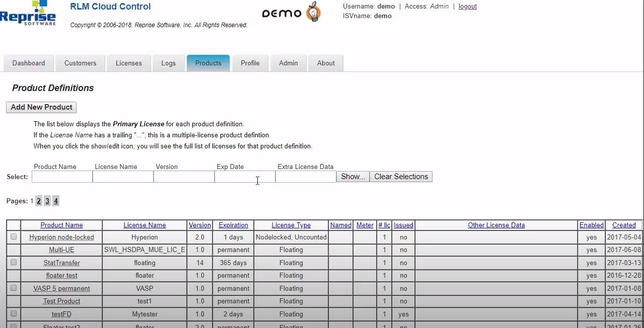Open the About tab
The image size is (644, 328).
(326, 63)
